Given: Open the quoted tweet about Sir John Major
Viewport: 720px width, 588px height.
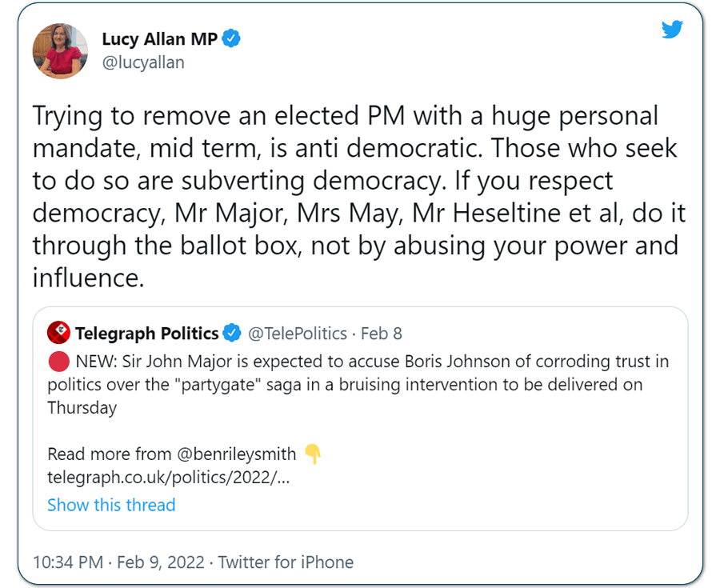Looking at the screenshot, I should click(x=361, y=418).
